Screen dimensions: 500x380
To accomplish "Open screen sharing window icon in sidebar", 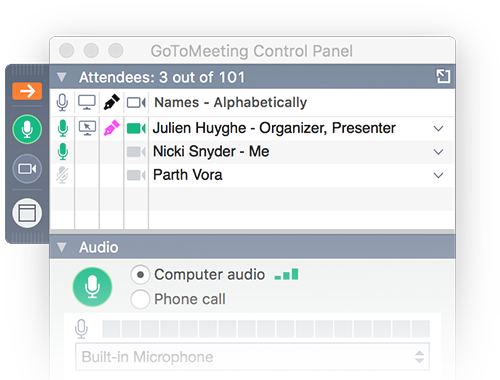I will tap(27, 213).
